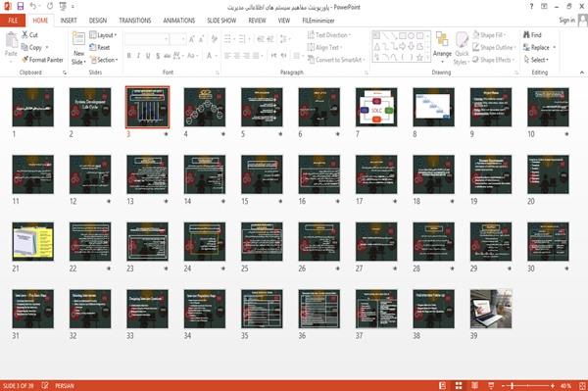Viewport: 588px width, 391px height.
Task: Click the Format Painter tool
Action: pos(42,60)
